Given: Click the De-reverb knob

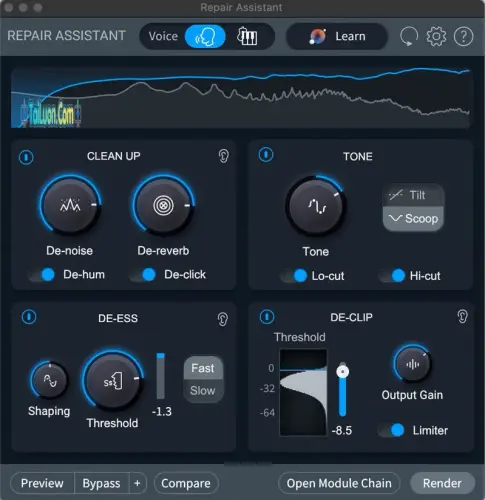Looking at the screenshot, I should coord(163,205).
